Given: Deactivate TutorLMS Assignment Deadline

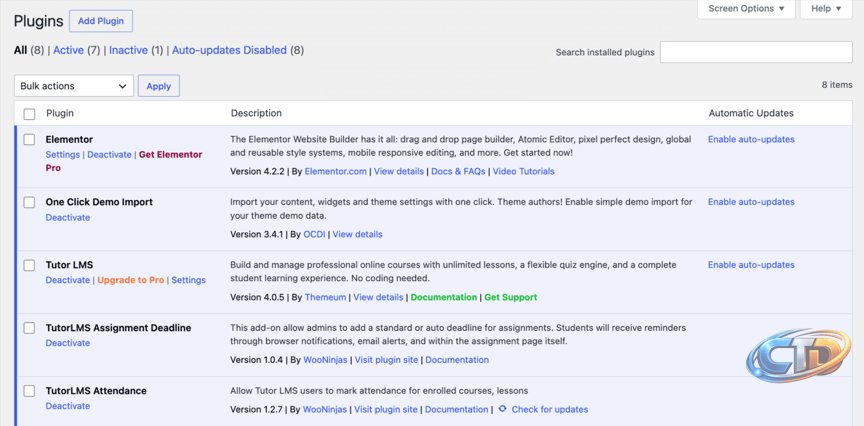Looking at the screenshot, I should 68,343.
